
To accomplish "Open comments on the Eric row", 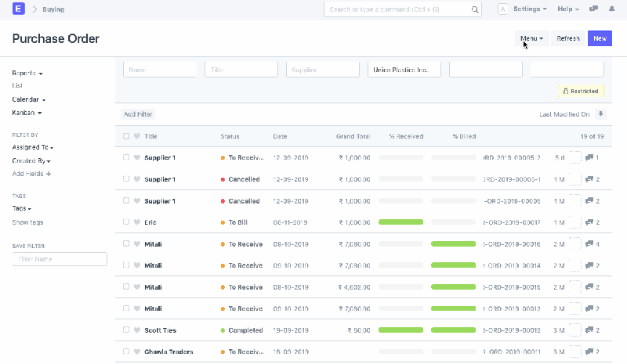I will pyautogui.click(x=593, y=222).
